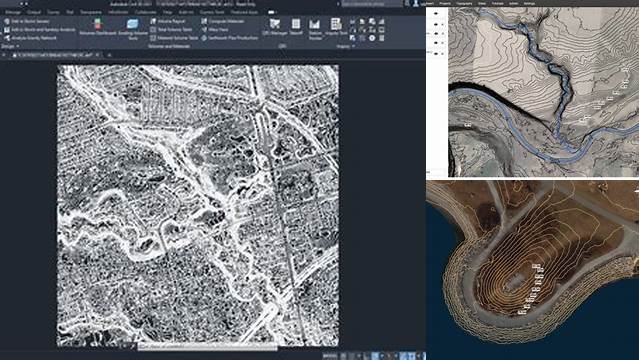639x360 pixels.
Task: Launch Grading Volume Tools
Action: [x=133, y=29]
